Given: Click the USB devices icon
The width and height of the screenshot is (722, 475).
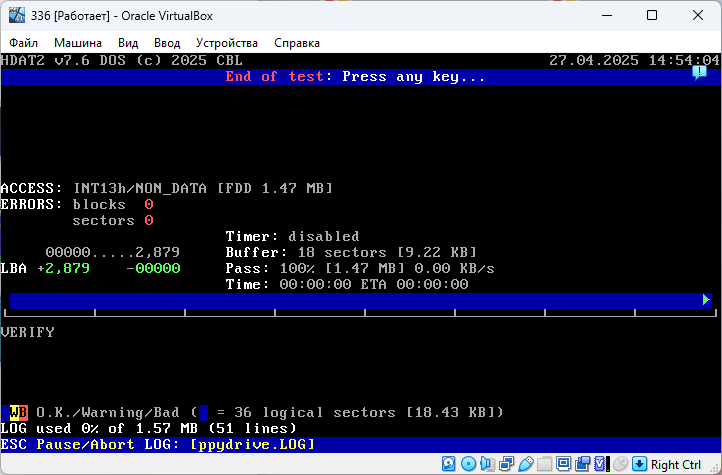Looking at the screenshot, I should click(525, 464).
